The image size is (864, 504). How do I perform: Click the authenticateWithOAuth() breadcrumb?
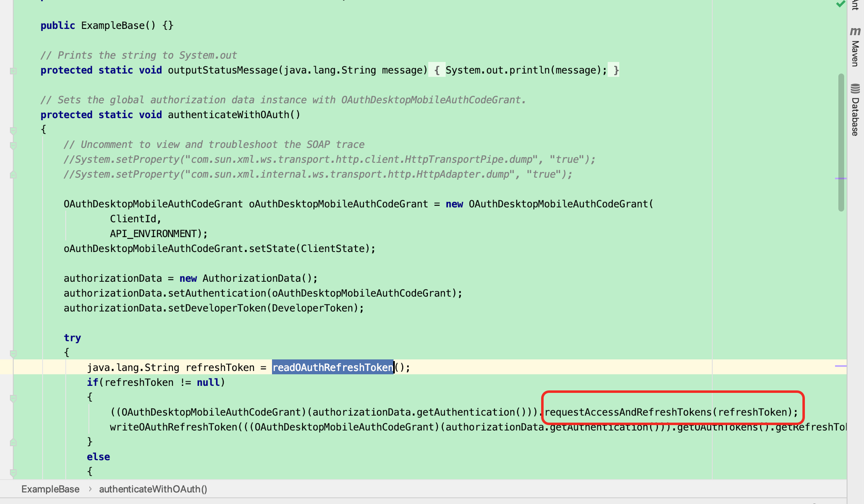tap(153, 489)
